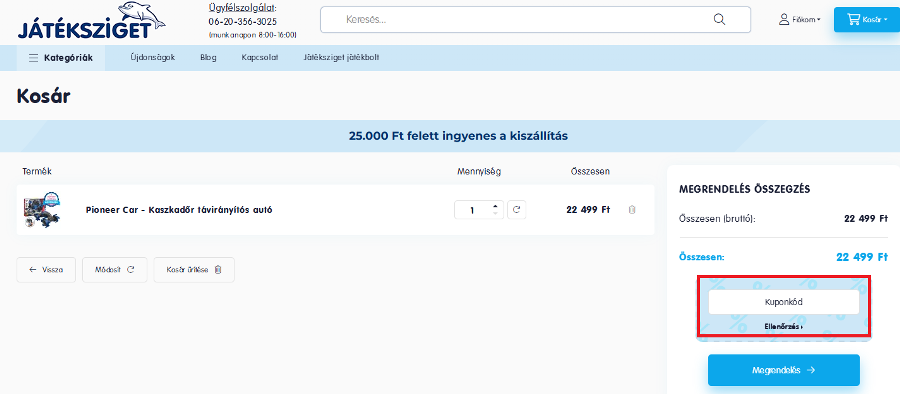Click the Kuponkód coupon input field
This screenshot has width=900, height=394.
click(x=783, y=302)
